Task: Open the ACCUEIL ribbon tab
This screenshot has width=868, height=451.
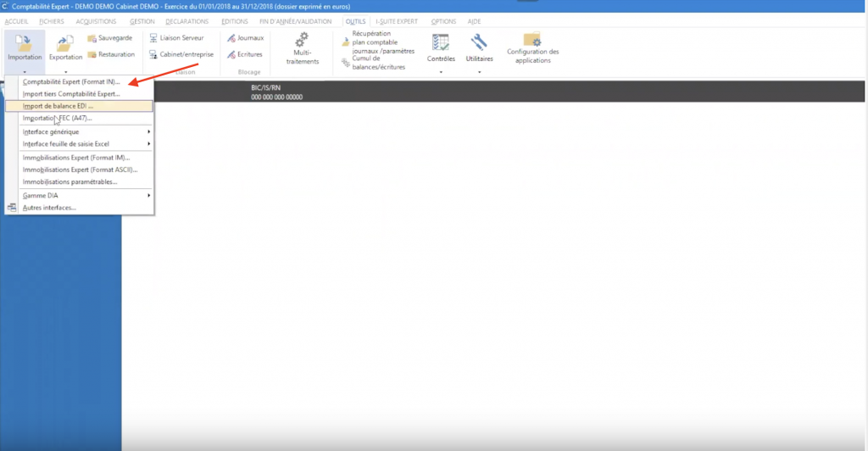Action: pos(17,21)
